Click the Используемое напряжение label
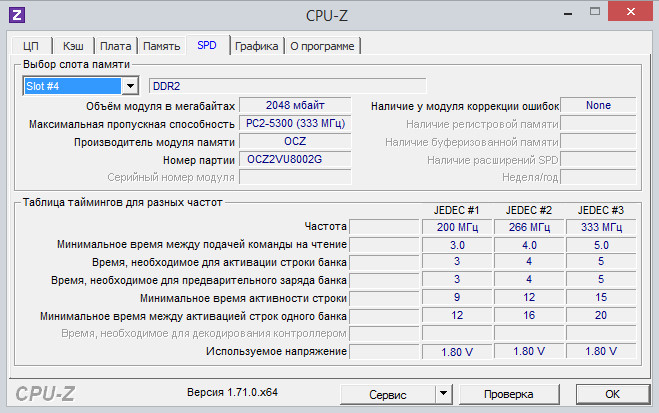 point(276,352)
